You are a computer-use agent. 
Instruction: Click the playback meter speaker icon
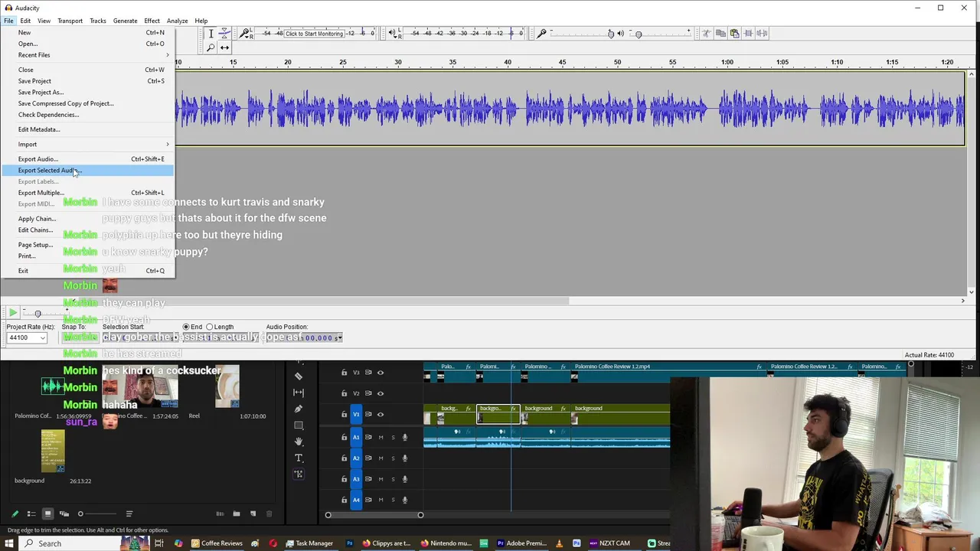[392, 34]
